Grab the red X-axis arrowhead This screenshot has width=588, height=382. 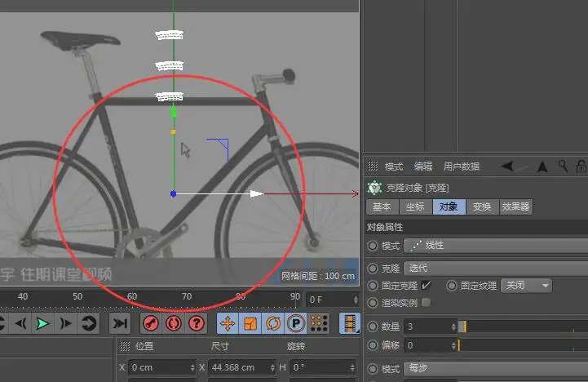coord(355,193)
